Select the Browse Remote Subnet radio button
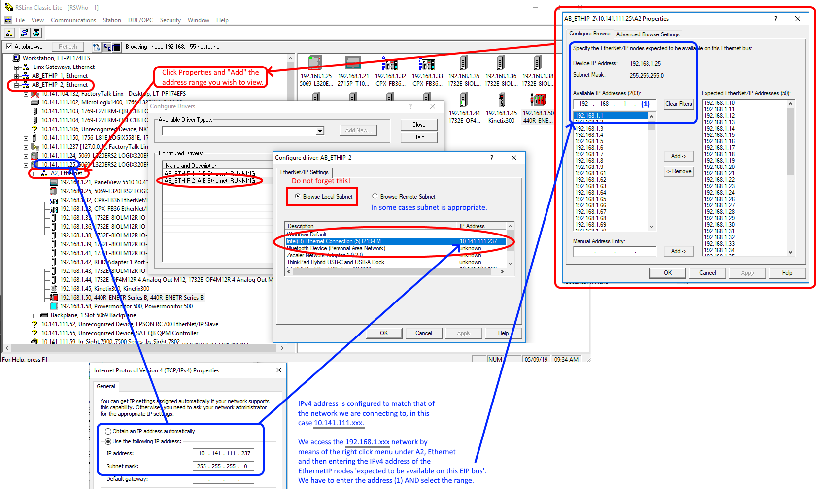 (375, 196)
